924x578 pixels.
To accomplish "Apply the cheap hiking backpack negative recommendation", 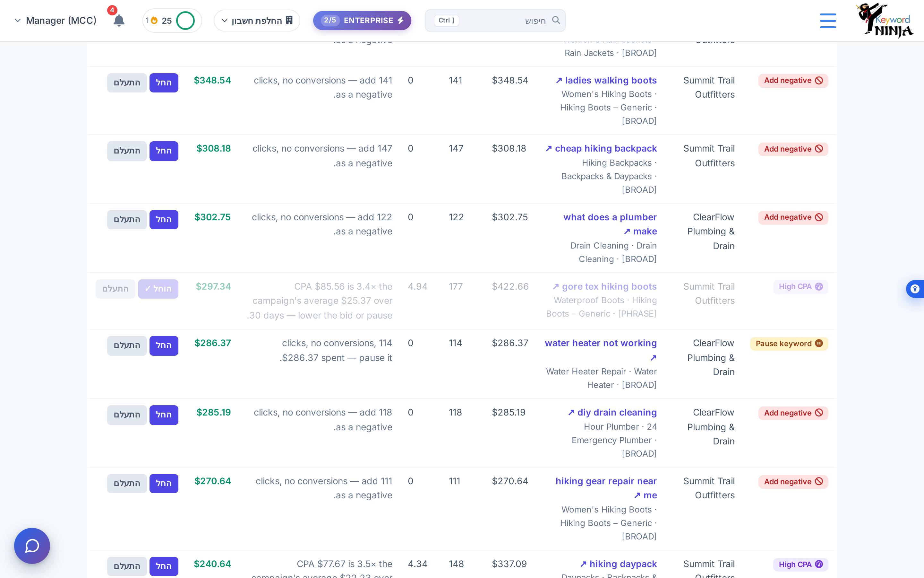I will 164,151.
